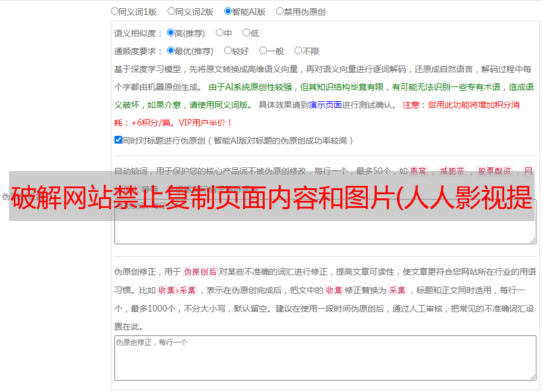Toggle 同时对标题进行伪原创 checkbox
The height and width of the screenshot is (392, 543).
pyautogui.click(x=118, y=140)
